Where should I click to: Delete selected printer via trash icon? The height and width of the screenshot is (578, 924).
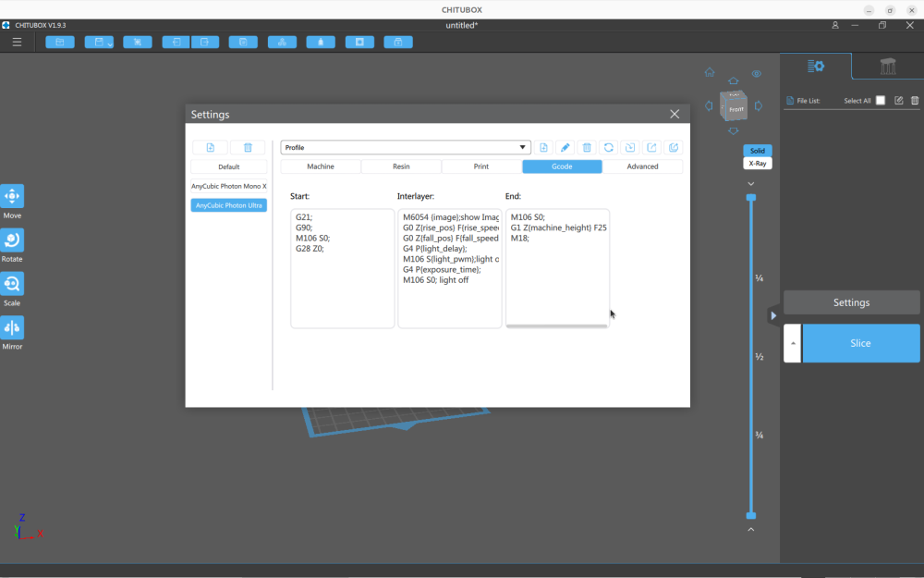click(248, 147)
